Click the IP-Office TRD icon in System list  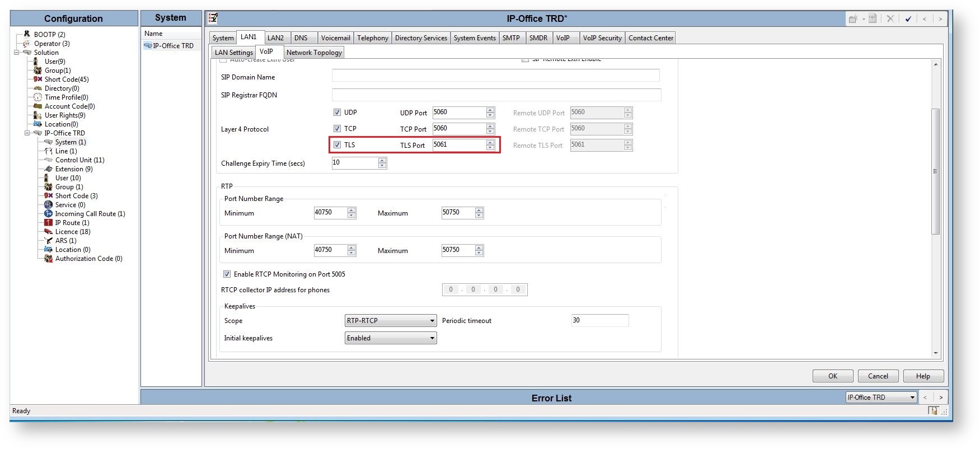(x=148, y=45)
